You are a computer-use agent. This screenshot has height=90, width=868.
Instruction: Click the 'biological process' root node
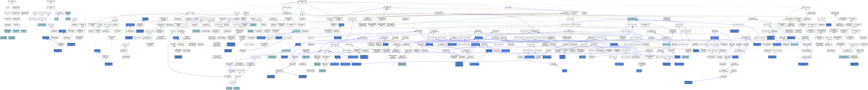(x=303, y=2)
